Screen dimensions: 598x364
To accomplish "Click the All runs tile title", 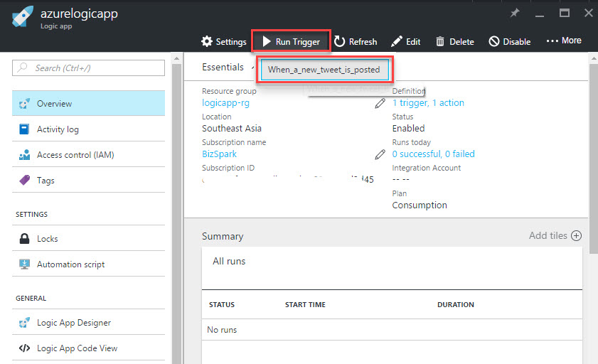I will coord(229,261).
